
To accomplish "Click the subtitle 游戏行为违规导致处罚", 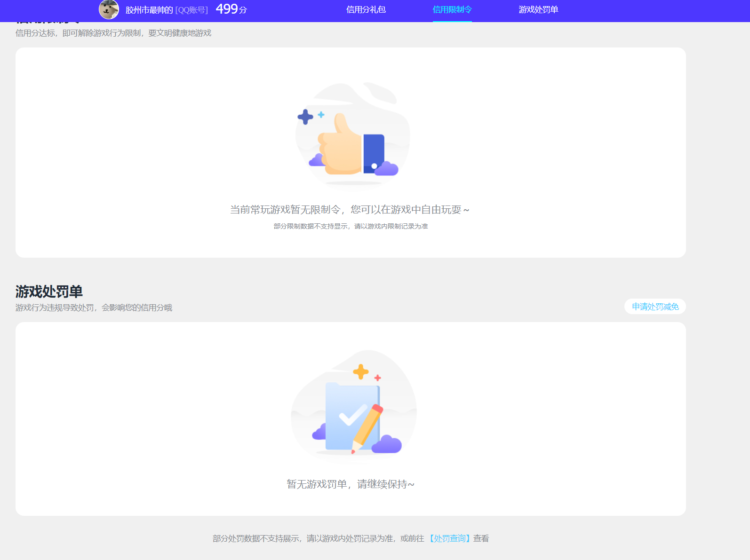I will point(55,308).
